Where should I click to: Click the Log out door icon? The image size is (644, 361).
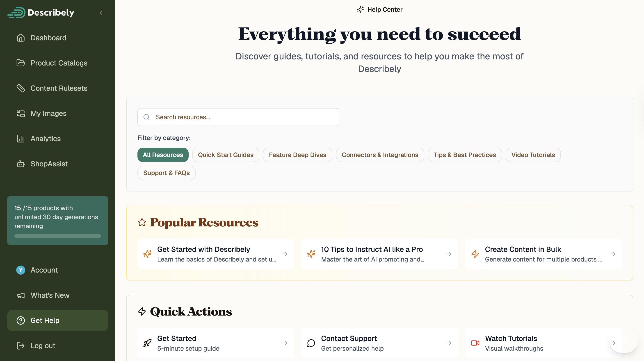pyautogui.click(x=21, y=345)
